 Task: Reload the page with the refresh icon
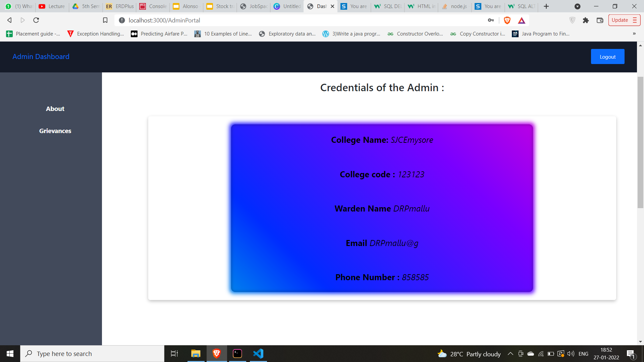click(36, 20)
